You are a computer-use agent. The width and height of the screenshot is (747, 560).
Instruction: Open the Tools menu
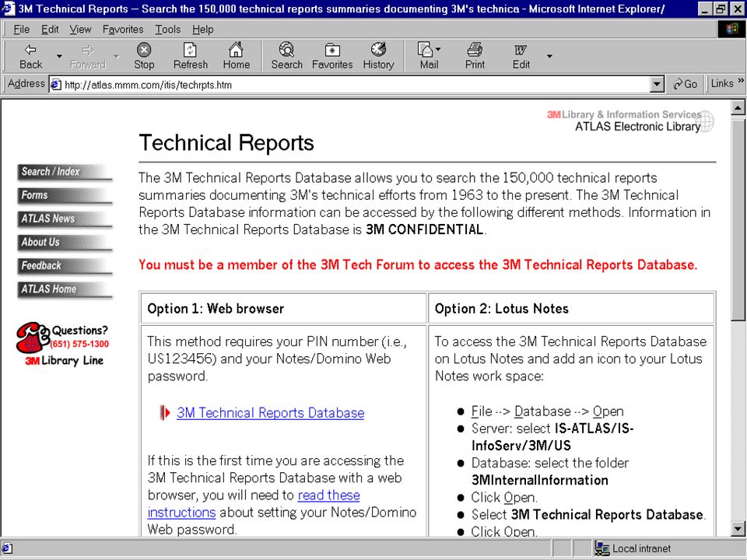168,30
